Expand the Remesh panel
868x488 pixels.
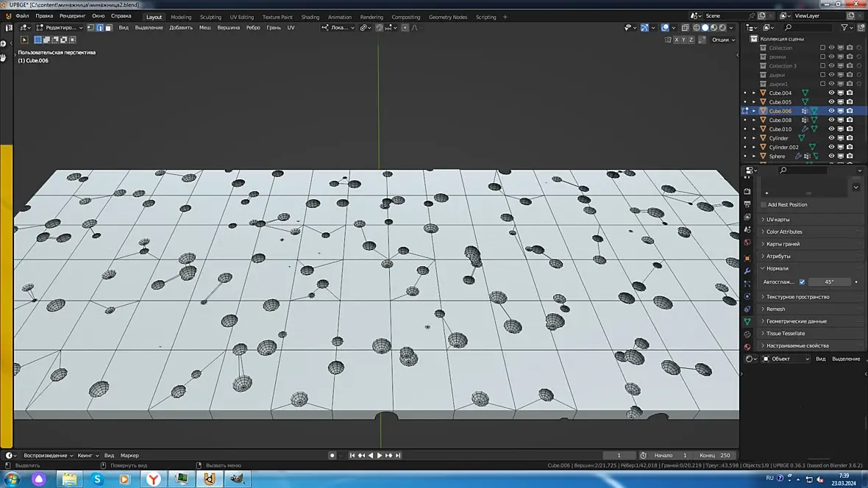pyautogui.click(x=775, y=309)
